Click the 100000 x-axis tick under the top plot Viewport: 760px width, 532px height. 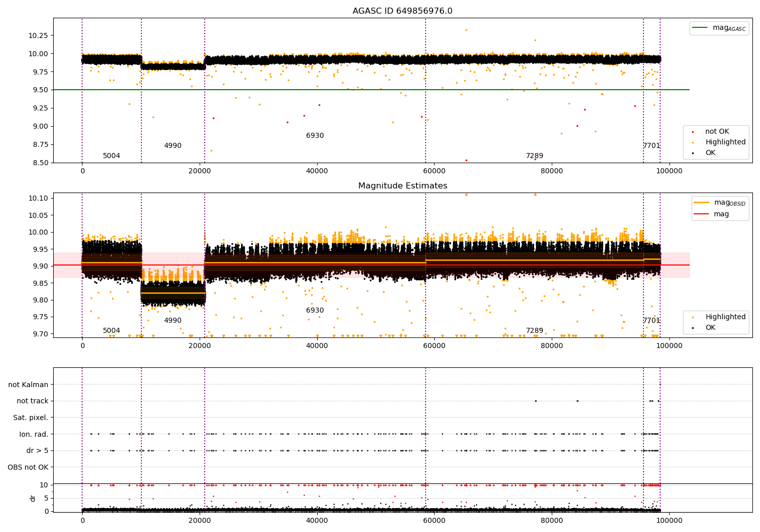(669, 171)
